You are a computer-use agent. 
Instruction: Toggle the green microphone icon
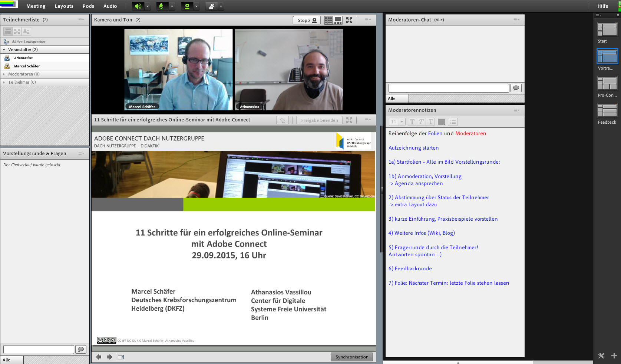click(161, 6)
